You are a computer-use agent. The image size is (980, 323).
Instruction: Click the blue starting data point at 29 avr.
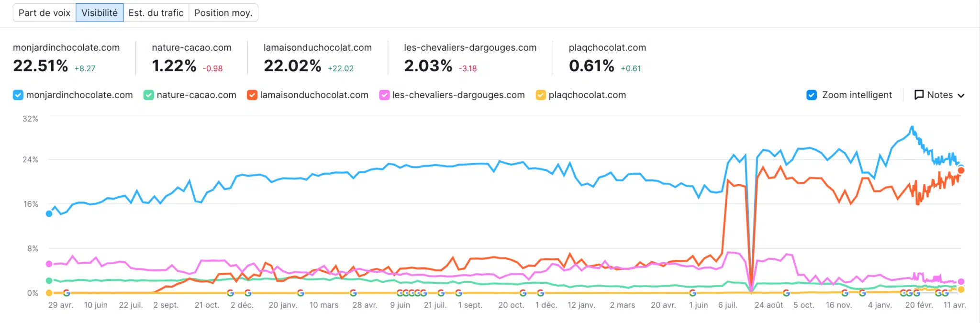tap(49, 214)
